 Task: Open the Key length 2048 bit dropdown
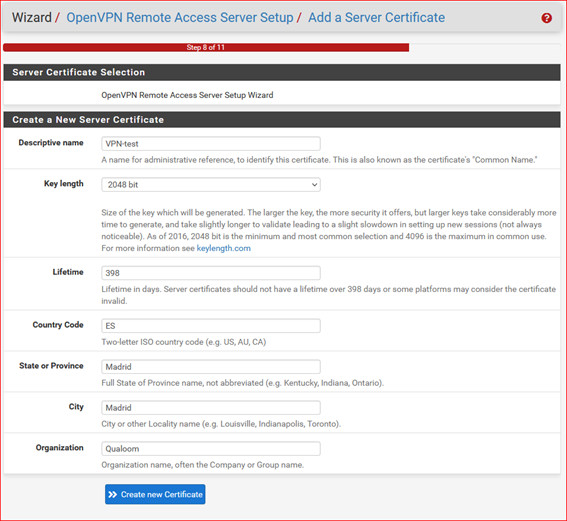click(x=211, y=184)
